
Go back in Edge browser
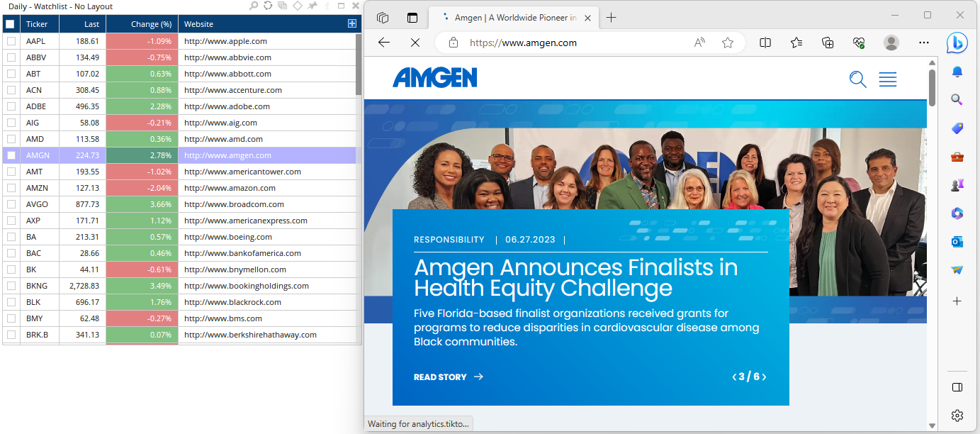pyautogui.click(x=384, y=43)
